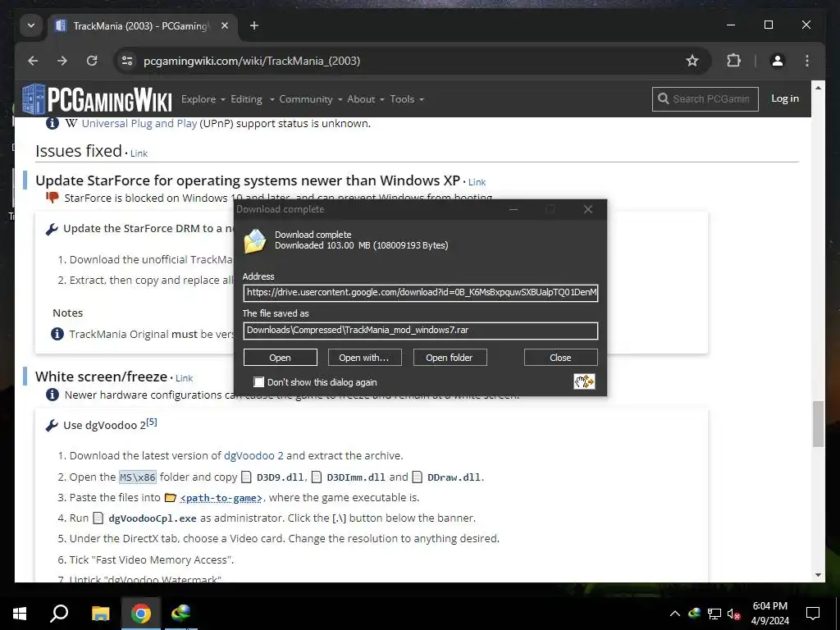Screen dimensions: 840x630
Task: Click the path-to-game link
Action: 221,498
